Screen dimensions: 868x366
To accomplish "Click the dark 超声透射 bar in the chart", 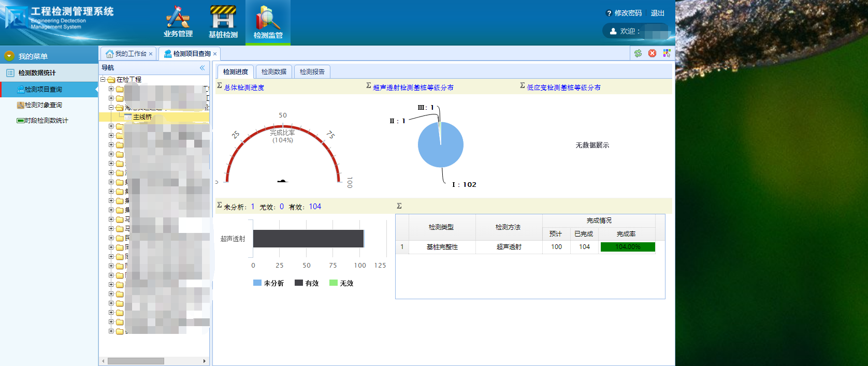I will click(x=308, y=239).
